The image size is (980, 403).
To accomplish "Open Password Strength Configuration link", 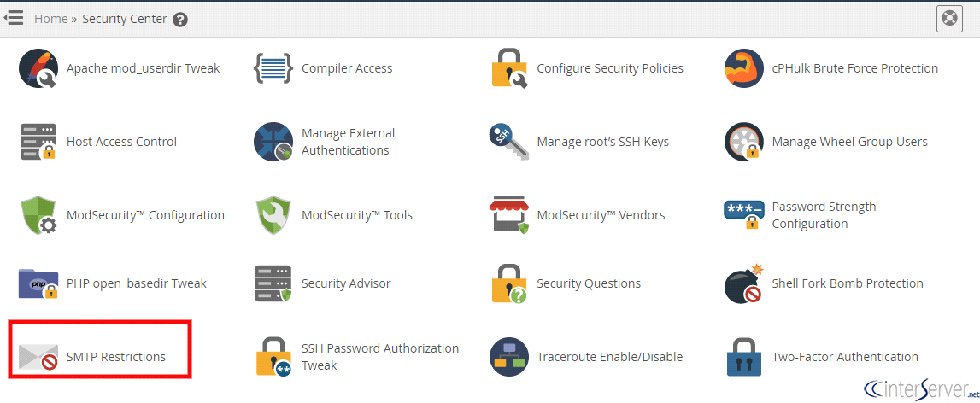I will tap(824, 215).
